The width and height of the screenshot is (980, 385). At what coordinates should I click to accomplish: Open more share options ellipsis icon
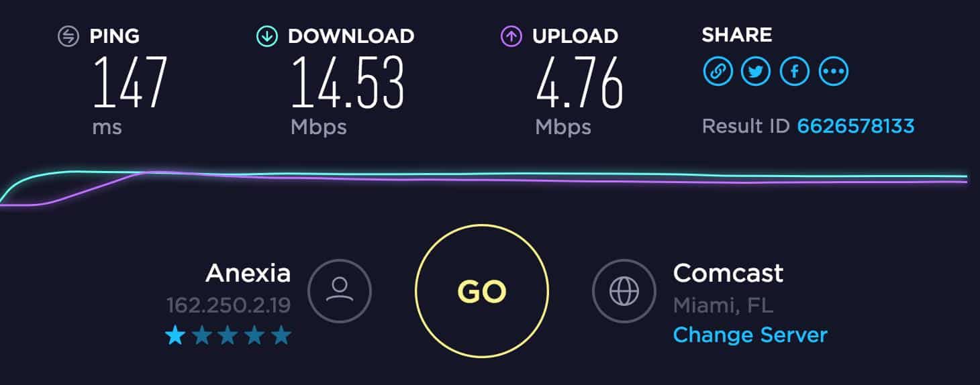(x=834, y=71)
